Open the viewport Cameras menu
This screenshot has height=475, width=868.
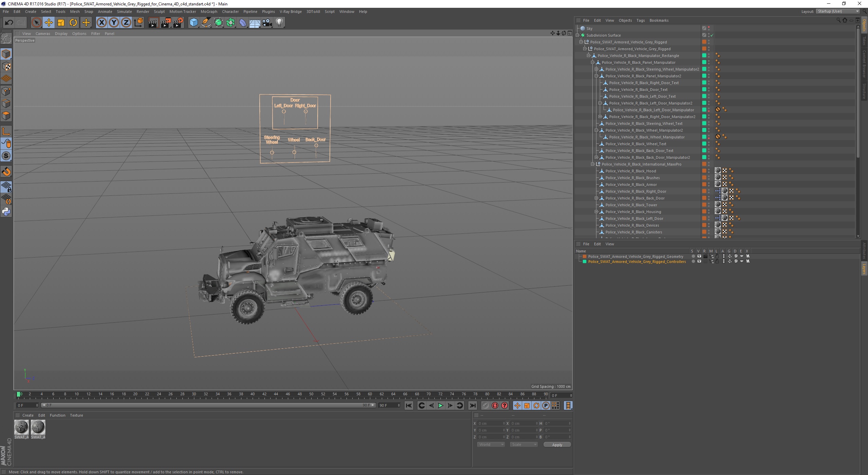point(43,34)
